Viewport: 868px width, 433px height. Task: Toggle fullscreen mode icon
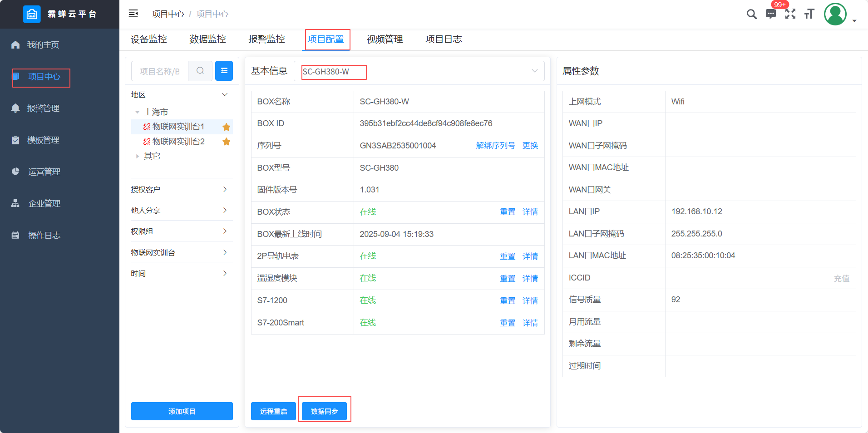(x=790, y=14)
